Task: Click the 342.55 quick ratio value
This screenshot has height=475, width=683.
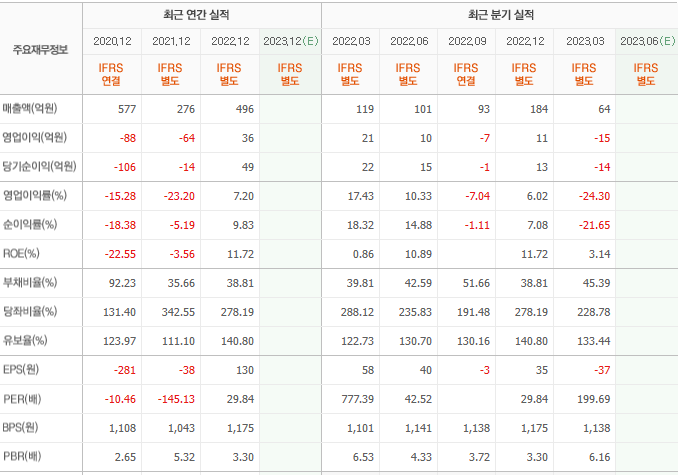Action: (x=178, y=312)
